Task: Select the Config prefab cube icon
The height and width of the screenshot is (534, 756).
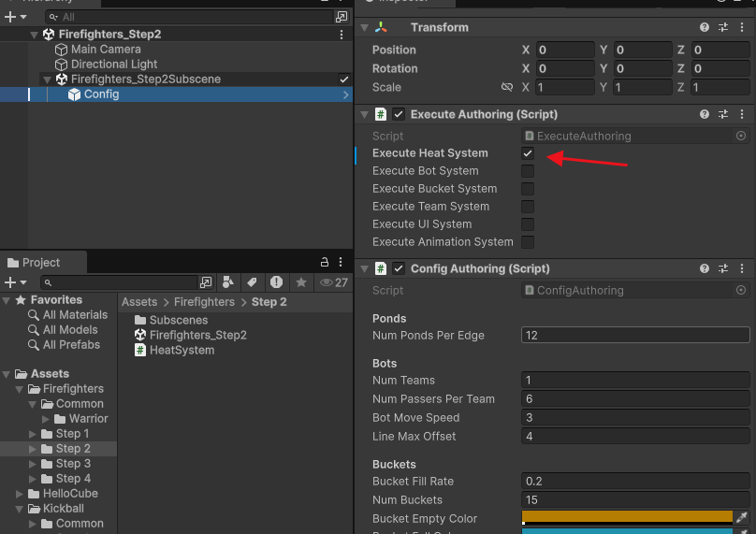Action: coord(74,94)
